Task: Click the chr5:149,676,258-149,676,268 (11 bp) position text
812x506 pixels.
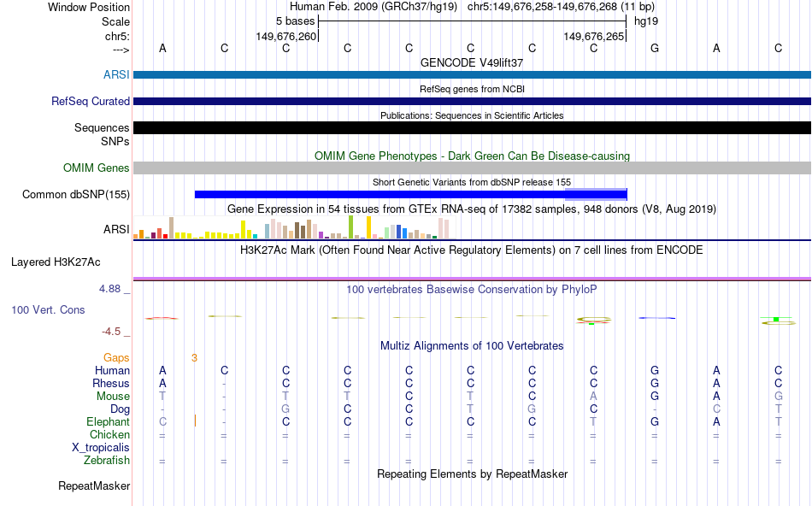Action: click(x=561, y=7)
